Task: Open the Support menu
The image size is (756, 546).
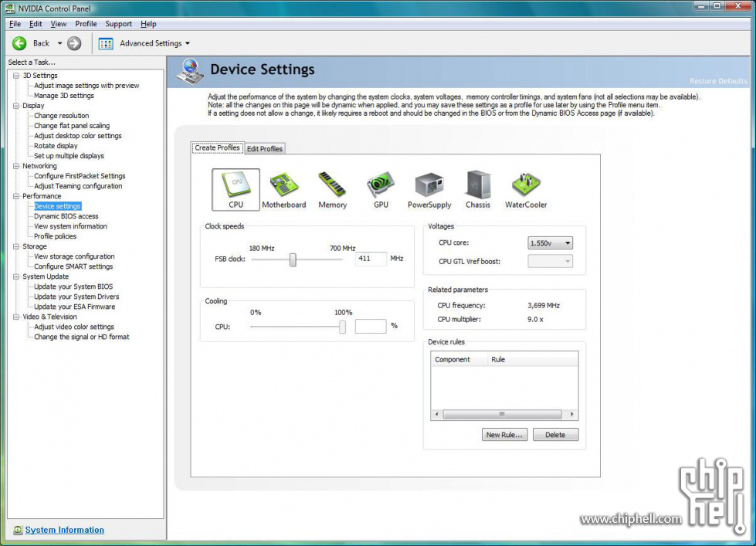Action: click(x=119, y=24)
